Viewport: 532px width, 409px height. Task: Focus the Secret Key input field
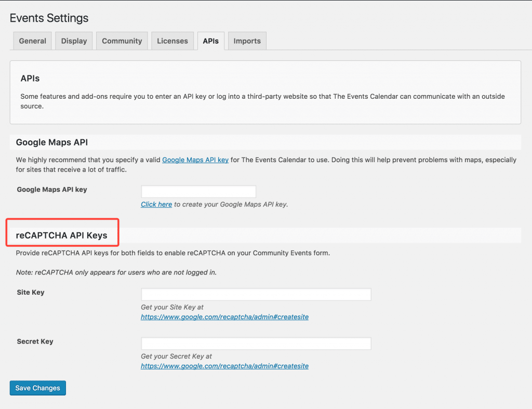[256, 344]
